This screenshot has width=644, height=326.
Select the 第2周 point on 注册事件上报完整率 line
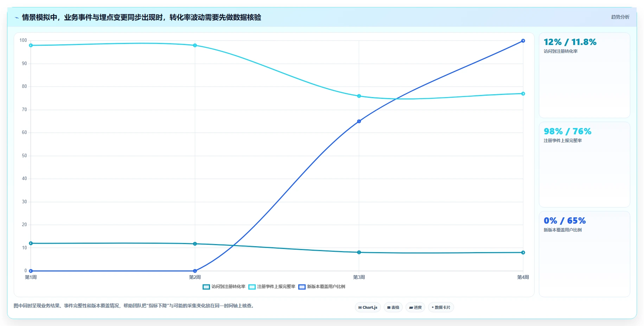pyautogui.click(x=195, y=45)
